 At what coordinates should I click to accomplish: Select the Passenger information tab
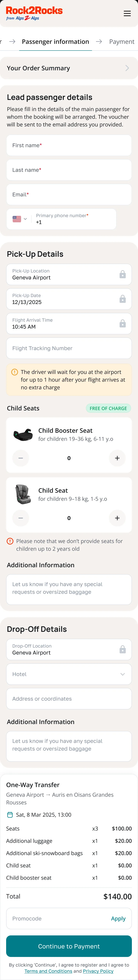[55, 42]
